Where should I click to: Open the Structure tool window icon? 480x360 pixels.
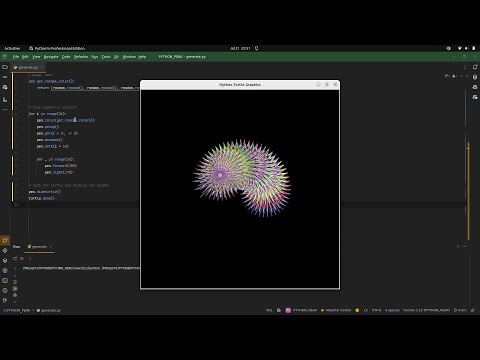click(5, 100)
